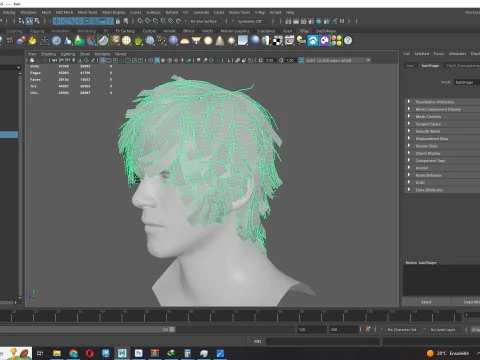Open Google Chrome from the taskbar
The width and height of the screenshot is (480, 360).
click(73, 353)
